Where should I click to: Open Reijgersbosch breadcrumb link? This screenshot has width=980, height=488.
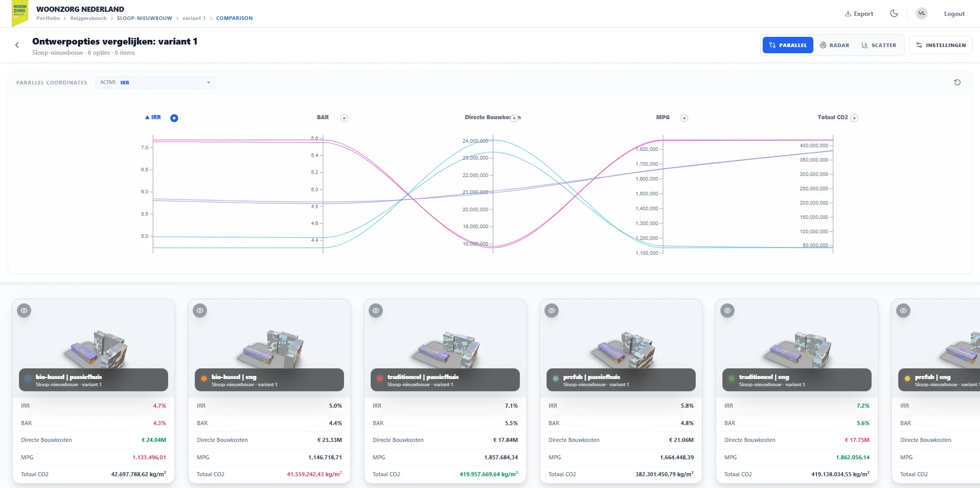(88, 18)
